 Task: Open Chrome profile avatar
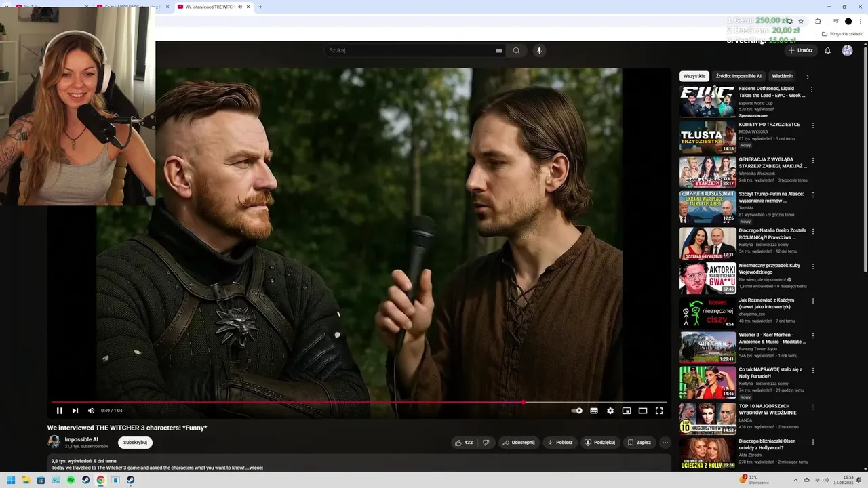pyautogui.click(x=848, y=21)
